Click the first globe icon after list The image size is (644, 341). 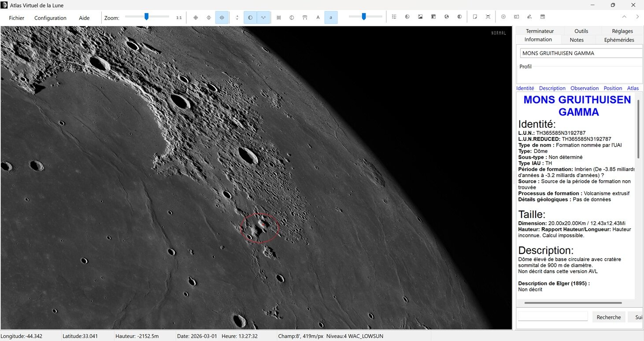pyautogui.click(x=407, y=17)
